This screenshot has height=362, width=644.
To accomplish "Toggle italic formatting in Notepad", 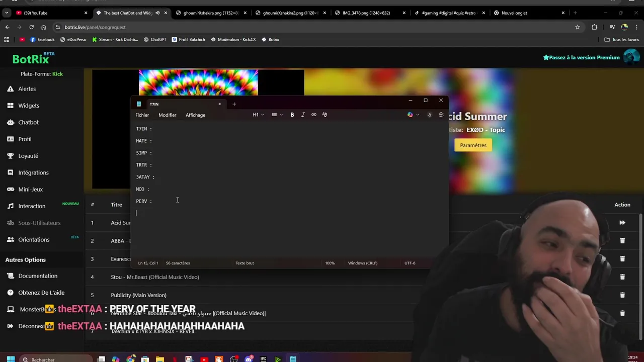I will [303, 115].
